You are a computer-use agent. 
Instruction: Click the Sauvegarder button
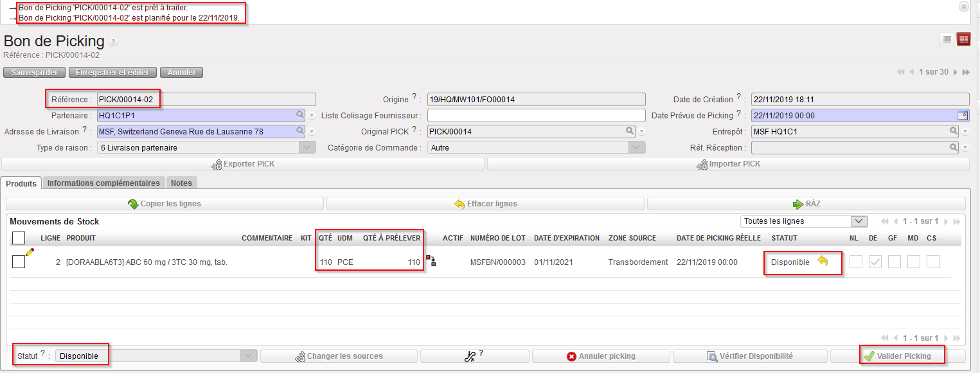(x=35, y=73)
